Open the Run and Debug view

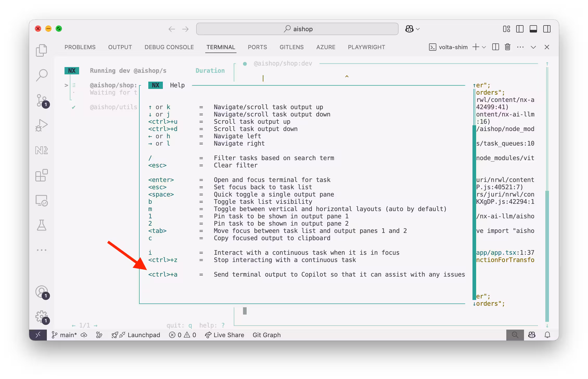click(41, 125)
